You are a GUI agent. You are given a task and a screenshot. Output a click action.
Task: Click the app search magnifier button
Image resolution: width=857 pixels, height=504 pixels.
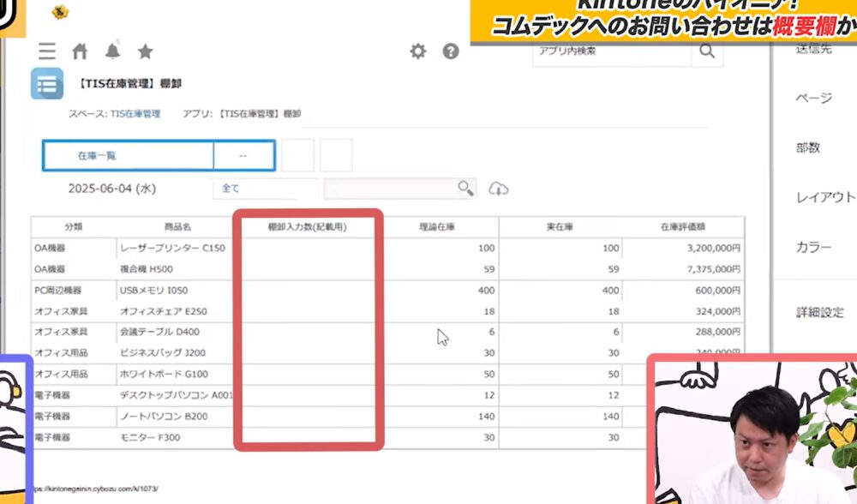(x=706, y=51)
